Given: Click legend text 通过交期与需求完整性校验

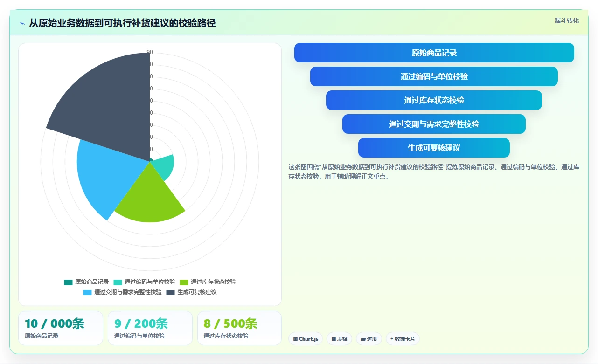Looking at the screenshot, I should 128,292.
